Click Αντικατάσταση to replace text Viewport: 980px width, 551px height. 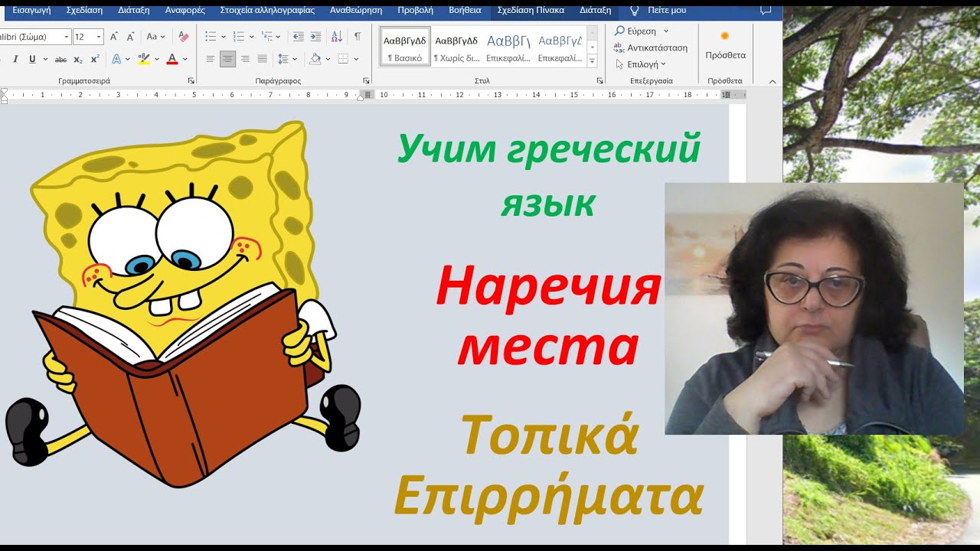[651, 47]
